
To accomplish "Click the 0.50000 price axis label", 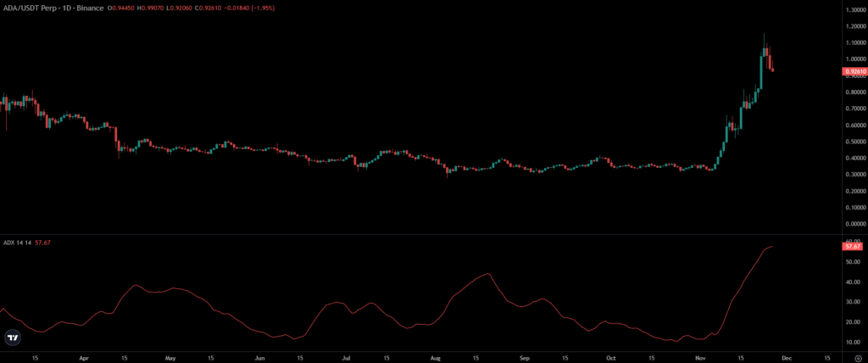I will tap(855, 142).
